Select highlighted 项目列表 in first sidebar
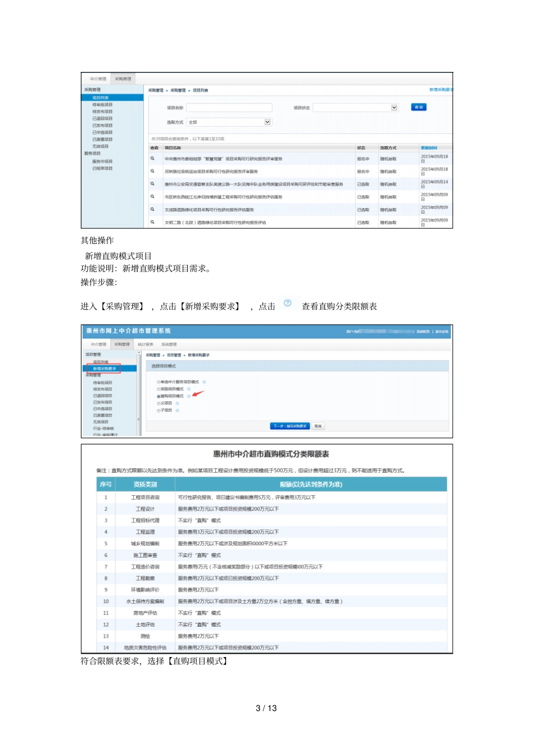The width and height of the screenshot is (534, 756). point(112,98)
